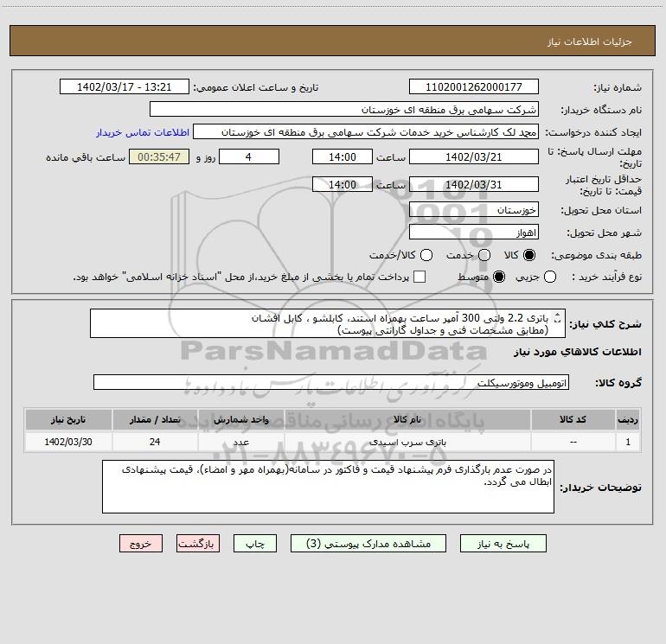Click the item name باتری سرب اسیدی

tap(407, 442)
